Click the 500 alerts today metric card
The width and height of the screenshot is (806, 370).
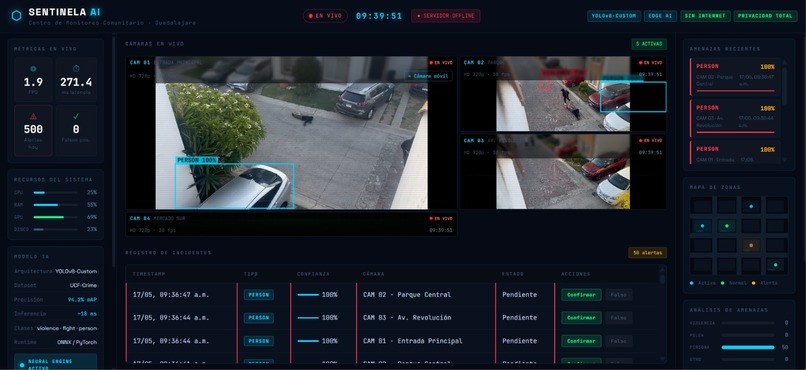[33, 130]
